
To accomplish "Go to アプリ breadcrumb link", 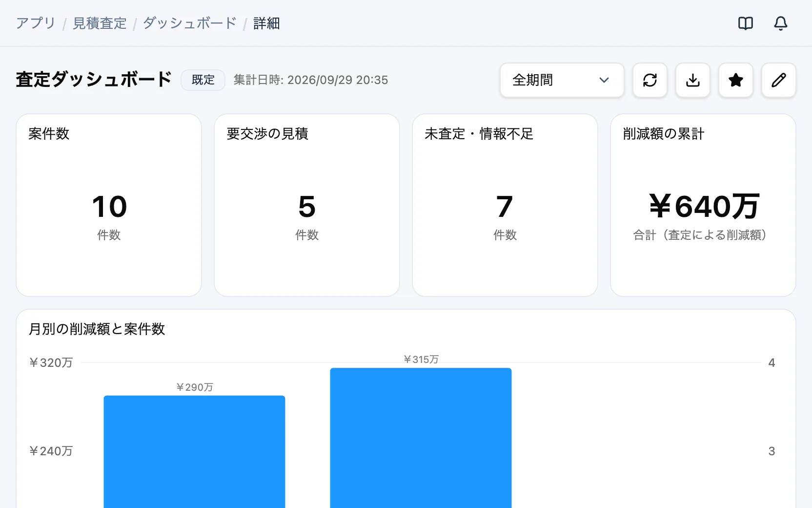I will pyautogui.click(x=36, y=23).
